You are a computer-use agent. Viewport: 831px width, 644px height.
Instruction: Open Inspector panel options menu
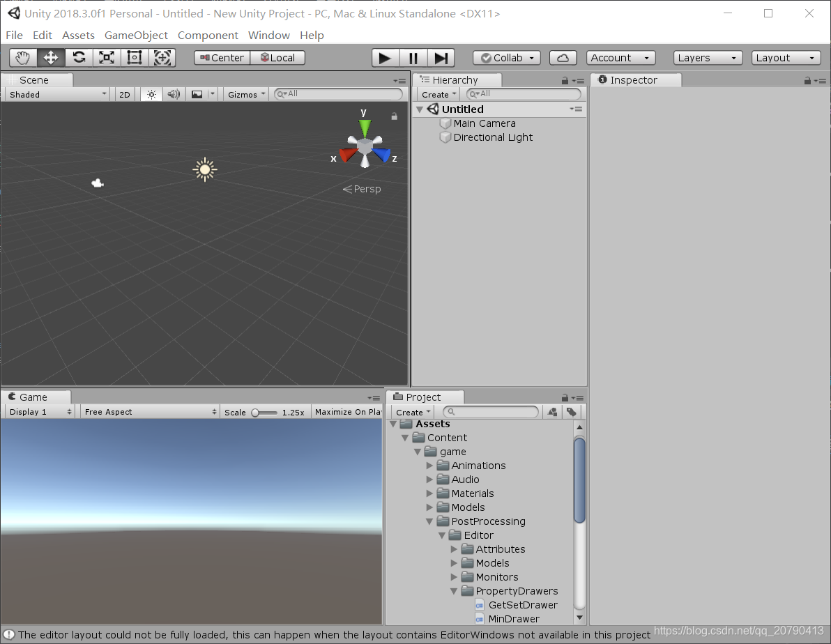pos(821,81)
